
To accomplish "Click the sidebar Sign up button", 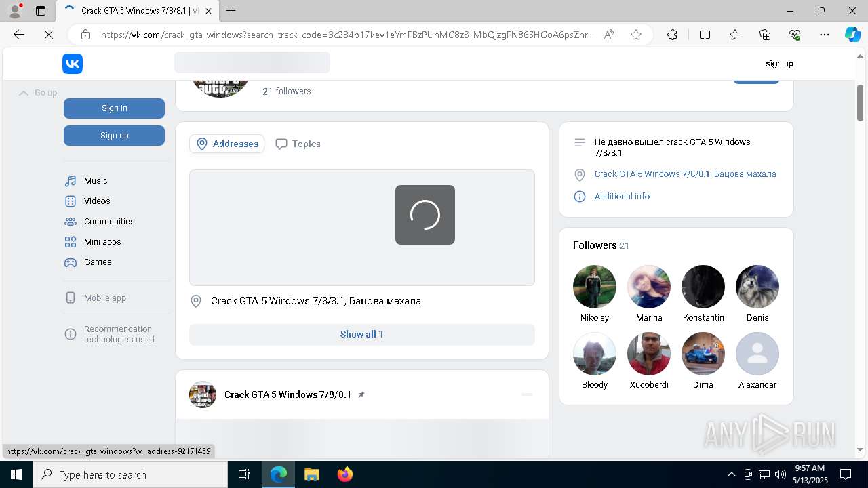I will (114, 136).
